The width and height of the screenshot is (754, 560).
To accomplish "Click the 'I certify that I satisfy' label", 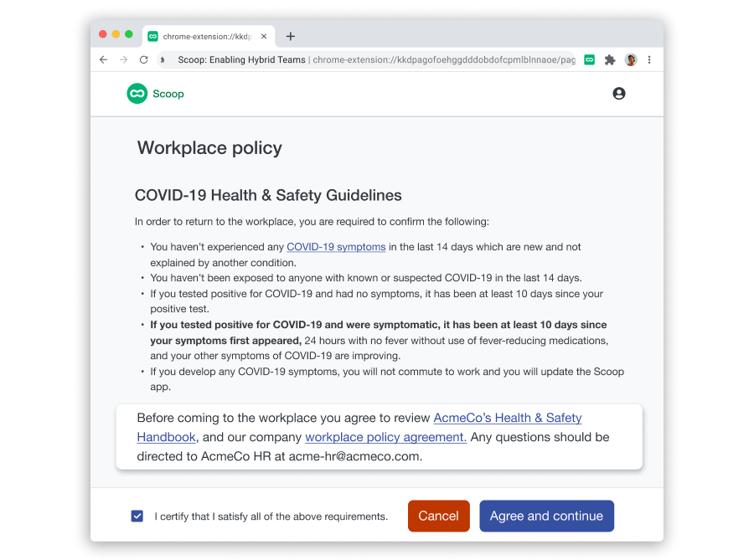I will [271, 516].
